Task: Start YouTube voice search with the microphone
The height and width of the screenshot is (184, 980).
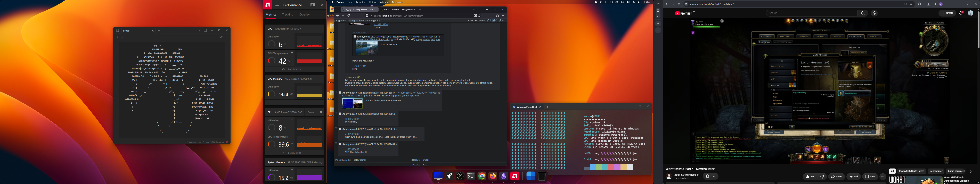Action: coord(874,13)
